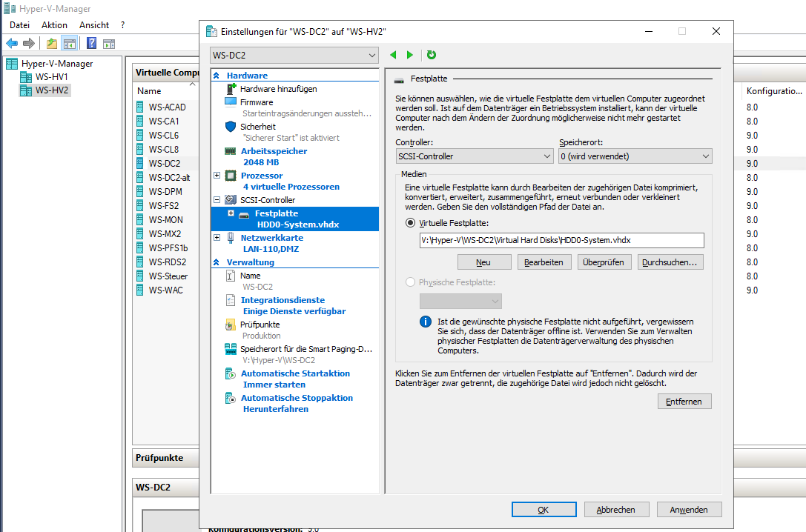Click the virtual hard disk path field
806x532 pixels.
[x=561, y=240]
